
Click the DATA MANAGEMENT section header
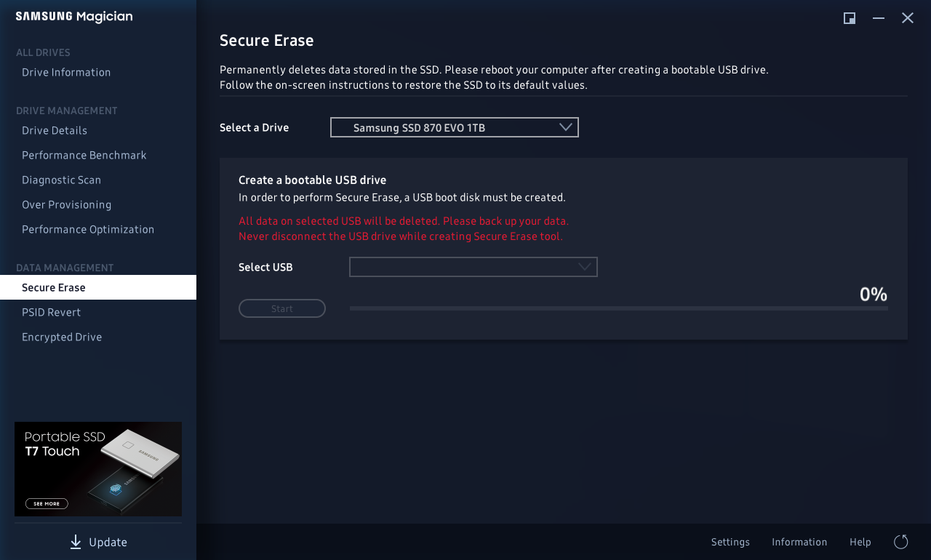[65, 268]
